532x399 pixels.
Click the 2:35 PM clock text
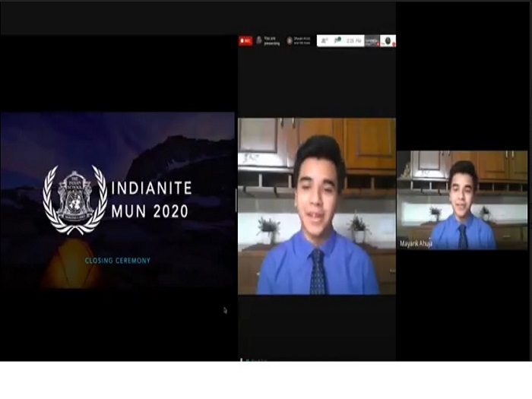(353, 41)
